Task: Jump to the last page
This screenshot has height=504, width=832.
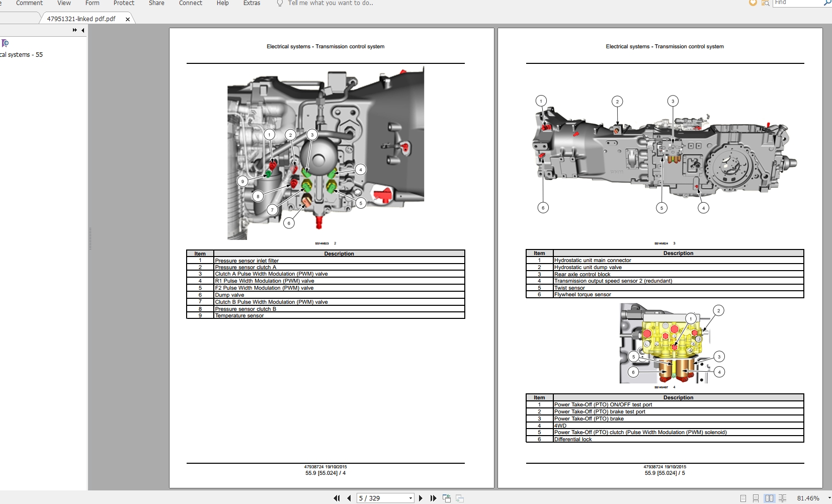Action: click(x=433, y=498)
